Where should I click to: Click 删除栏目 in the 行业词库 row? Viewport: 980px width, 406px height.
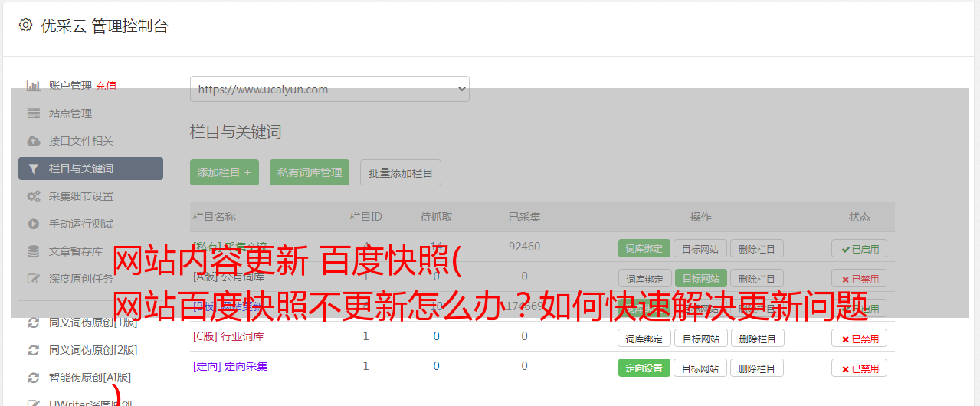[x=757, y=338]
